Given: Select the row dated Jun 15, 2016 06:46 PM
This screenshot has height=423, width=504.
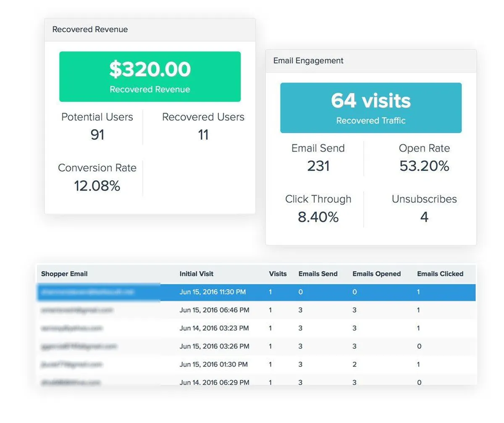Looking at the screenshot, I should coord(256,310).
